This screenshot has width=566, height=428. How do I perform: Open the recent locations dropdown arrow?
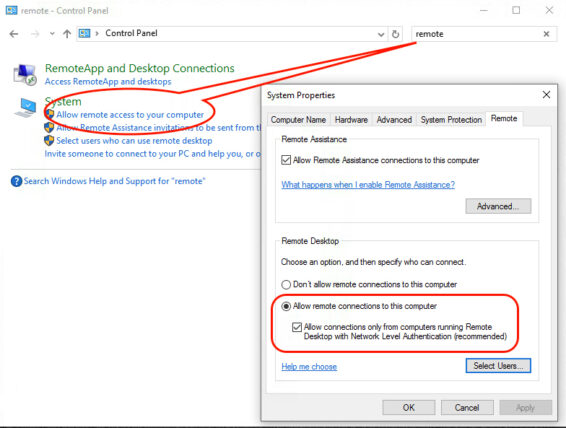(52, 34)
